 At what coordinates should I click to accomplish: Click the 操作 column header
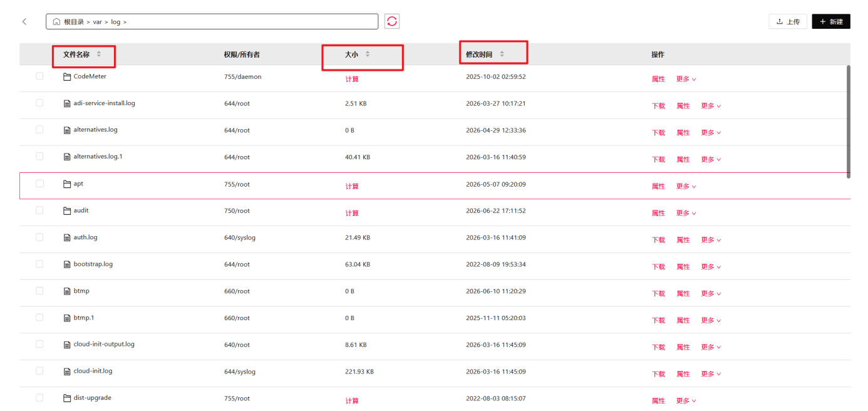(658, 55)
